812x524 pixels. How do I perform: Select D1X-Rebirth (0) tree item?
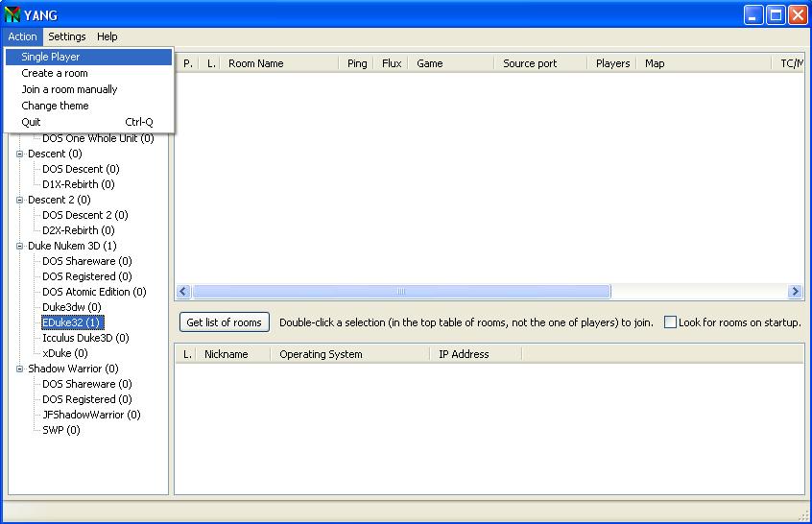[78, 184]
